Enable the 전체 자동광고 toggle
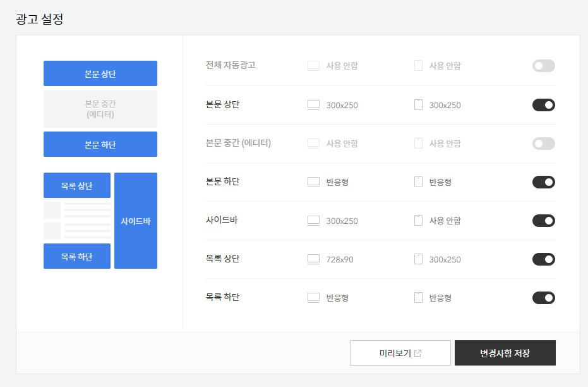Viewport: 588px width, 387px height. [543, 66]
